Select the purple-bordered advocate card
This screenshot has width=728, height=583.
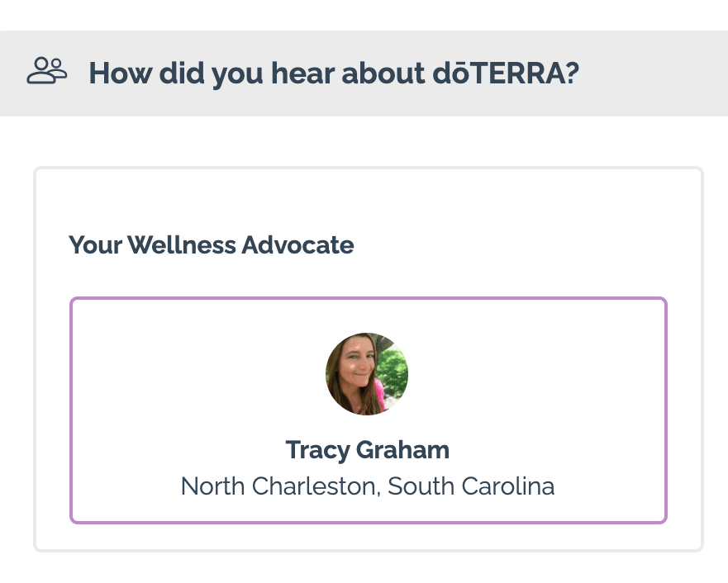[x=369, y=410]
